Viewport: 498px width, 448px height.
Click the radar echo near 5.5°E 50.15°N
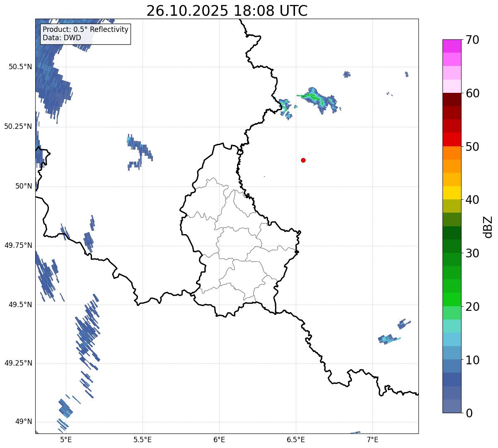pyautogui.click(x=139, y=152)
